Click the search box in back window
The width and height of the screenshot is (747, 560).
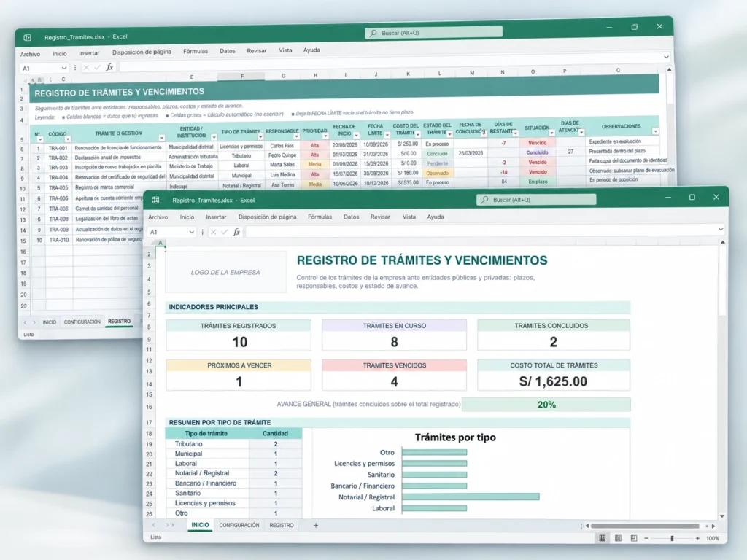(433, 32)
